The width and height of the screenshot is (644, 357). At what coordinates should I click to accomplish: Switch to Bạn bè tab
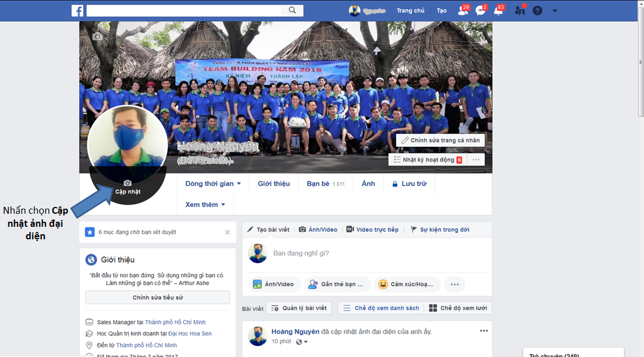pos(325,184)
